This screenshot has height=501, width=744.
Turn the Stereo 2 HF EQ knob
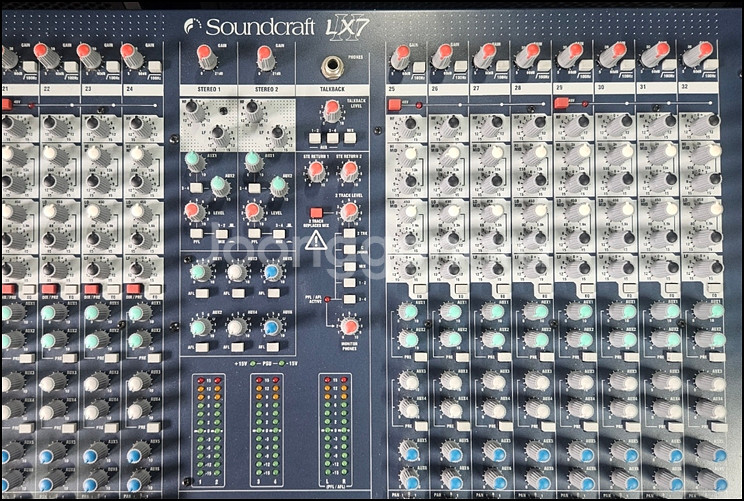tap(253, 110)
